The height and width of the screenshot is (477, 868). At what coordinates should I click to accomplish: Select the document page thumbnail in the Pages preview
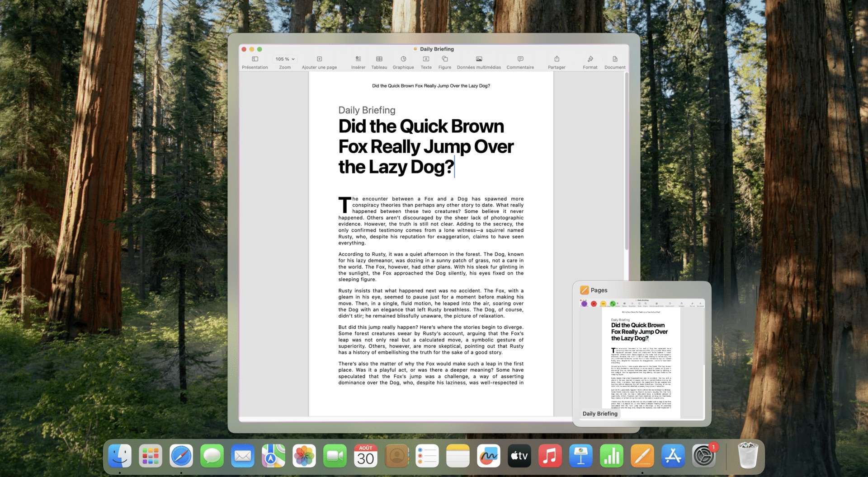pos(642,357)
